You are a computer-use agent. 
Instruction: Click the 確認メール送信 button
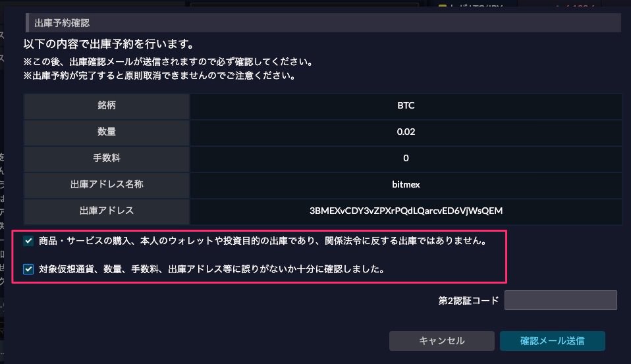pos(552,340)
